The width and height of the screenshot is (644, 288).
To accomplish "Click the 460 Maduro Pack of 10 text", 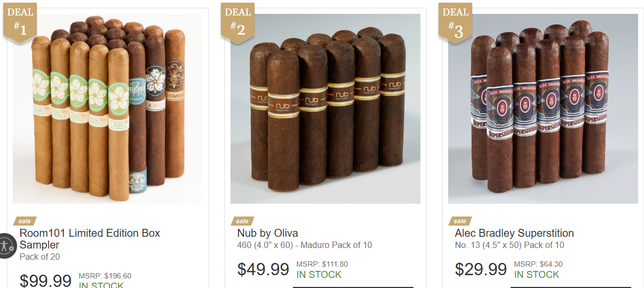I will coord(305,245).
